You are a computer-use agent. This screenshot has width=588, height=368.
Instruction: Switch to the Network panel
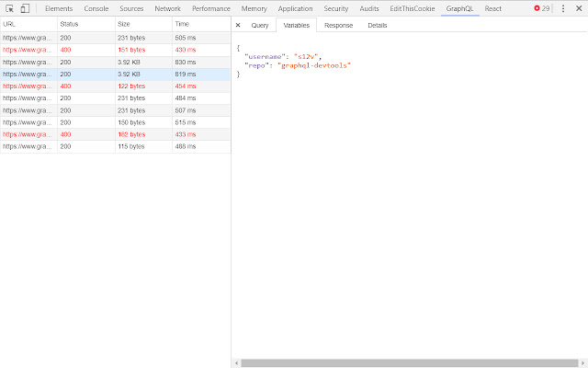[x=167, y=8]
